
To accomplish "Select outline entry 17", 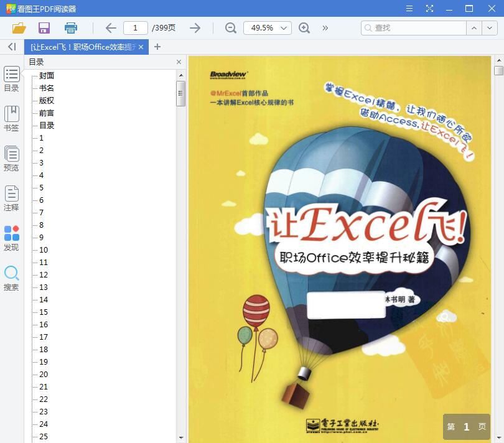I will pos(44,337).
